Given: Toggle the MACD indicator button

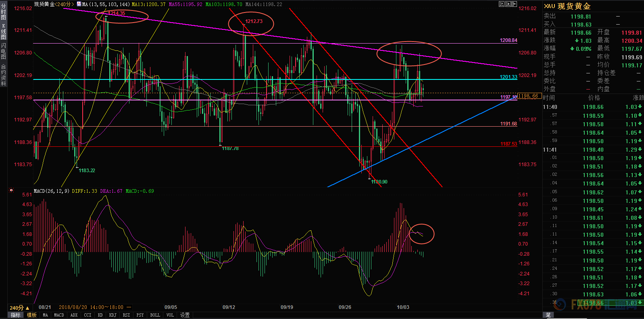Looking at the screenshot, I should [x=59, y=315].
